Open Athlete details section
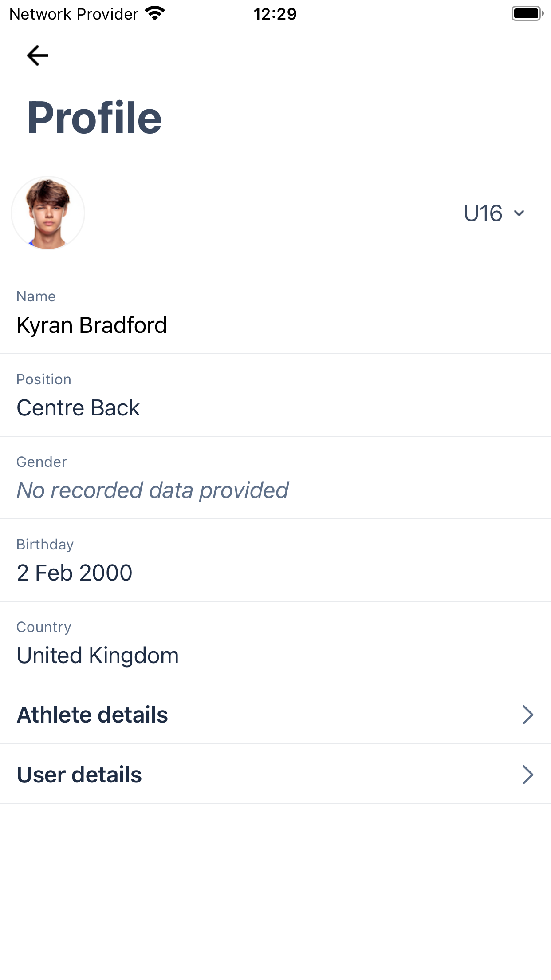The image size is (551, 980). click(275, 715)
